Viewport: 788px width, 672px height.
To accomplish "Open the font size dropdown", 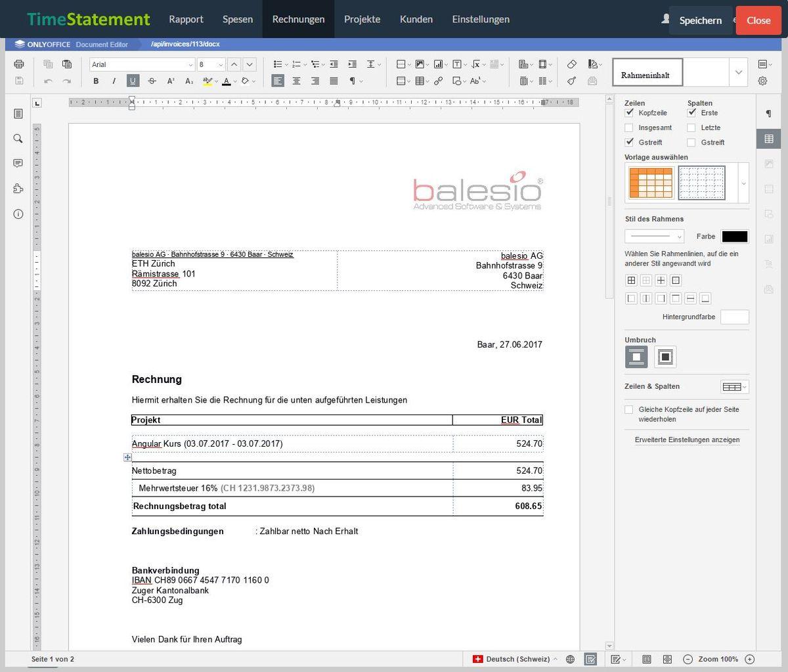I will coord(220,64).
